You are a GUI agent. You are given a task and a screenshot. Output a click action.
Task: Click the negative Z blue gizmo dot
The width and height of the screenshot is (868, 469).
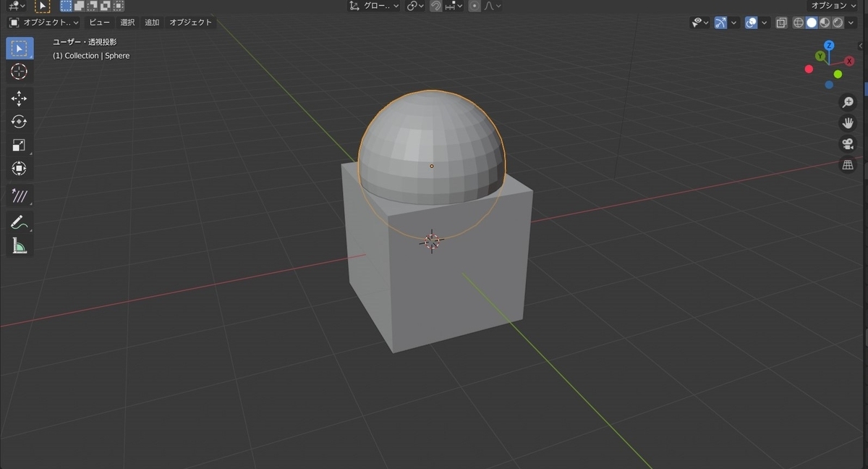tap(829, 85)
